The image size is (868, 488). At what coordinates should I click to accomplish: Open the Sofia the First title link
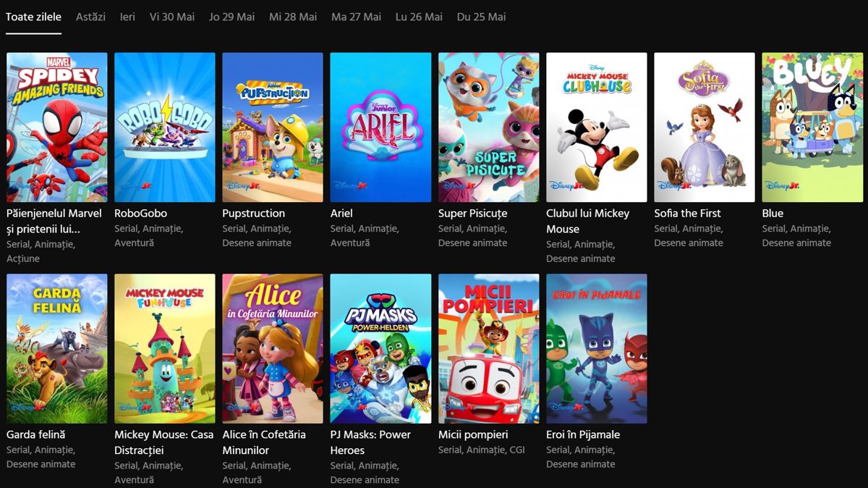[x=688, y=214]
